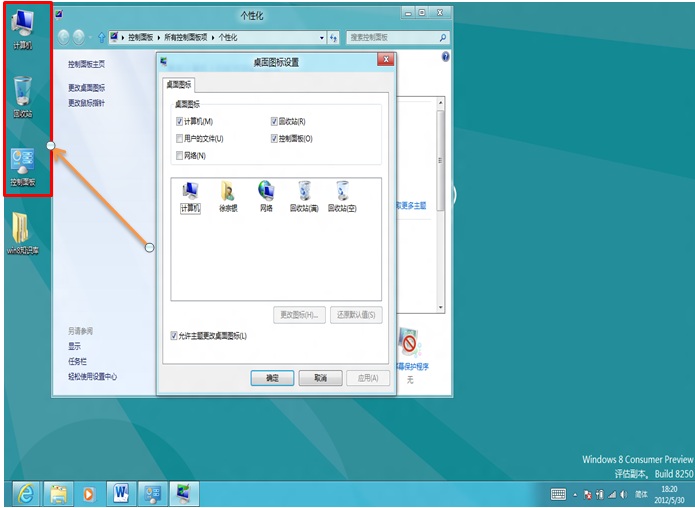Open the touch keyboard tray icon

coord(558,494)
